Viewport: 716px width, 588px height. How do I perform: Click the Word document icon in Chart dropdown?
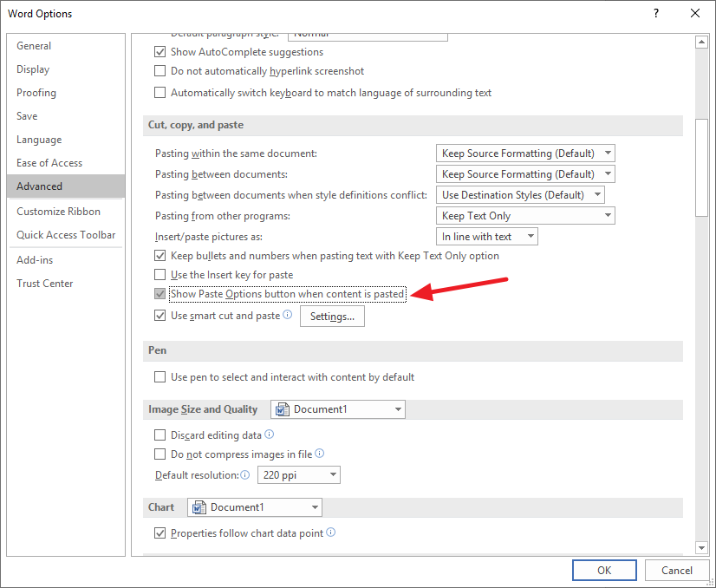click(199, 507)
